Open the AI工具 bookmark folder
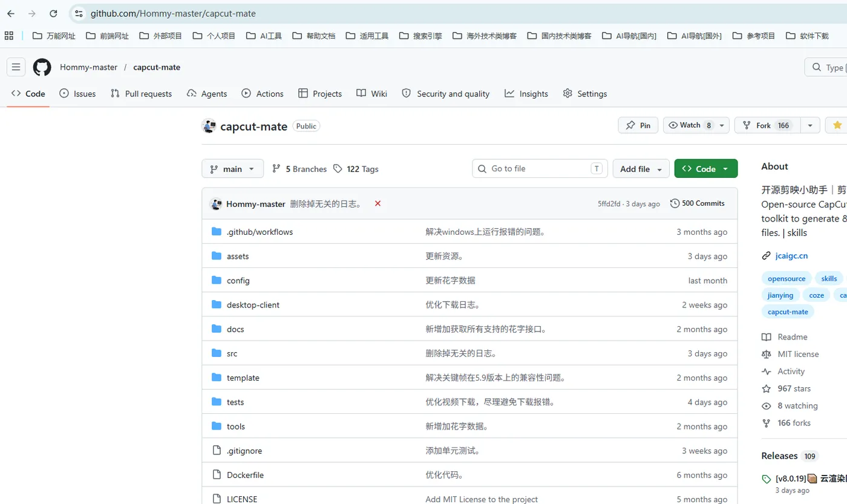 pyautogui.click(x=264, y=36)
